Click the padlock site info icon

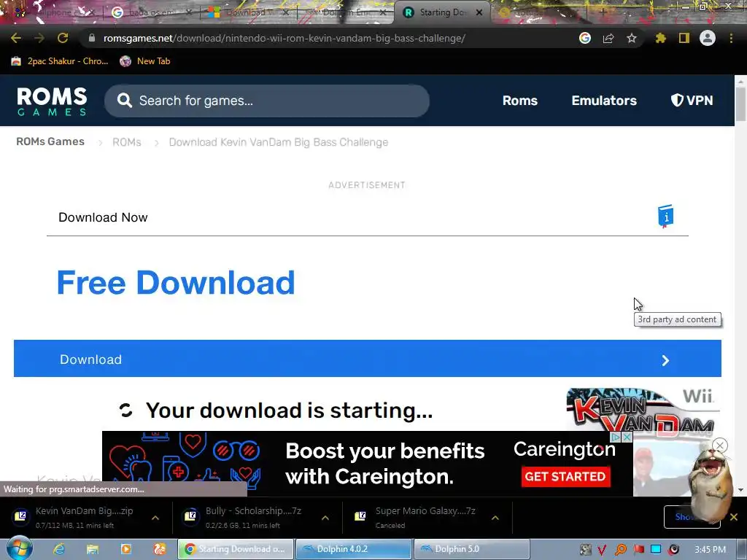[92, 38]
